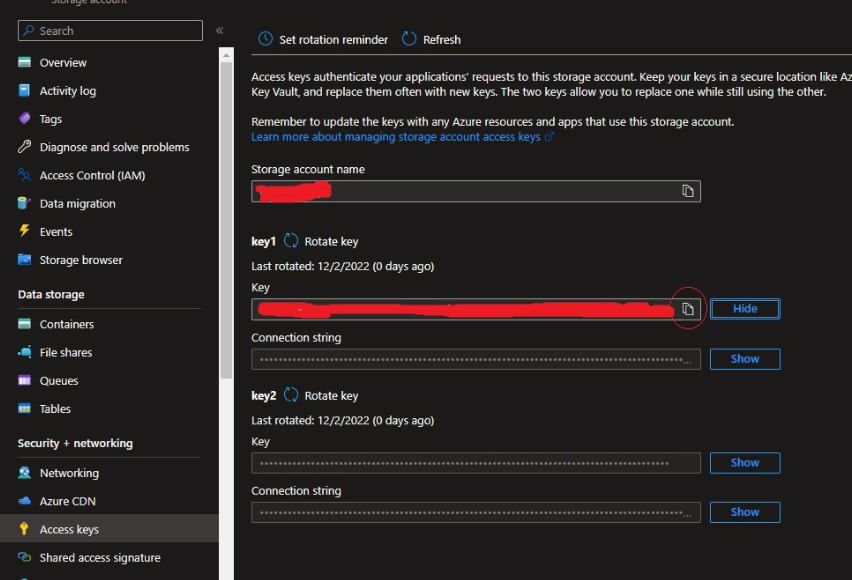Viewport: 852px width, 580px height.
Task: Click Refresh in the toolbar
Action: click(442, 40)
